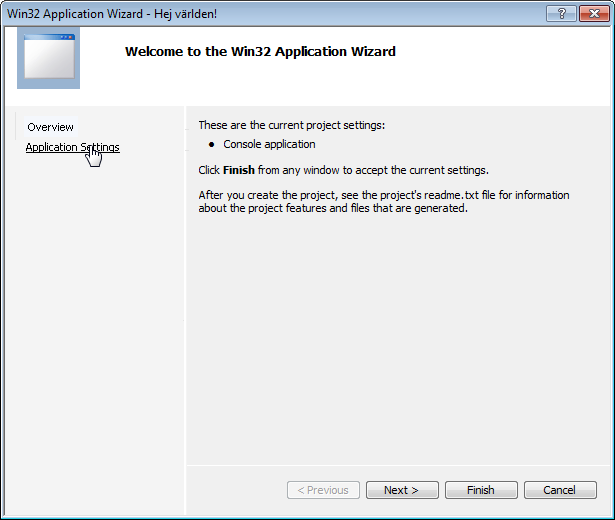Click 'These are the current project settings:' text
This screenshot has width=615, height=520.
(x=291, y=125)
